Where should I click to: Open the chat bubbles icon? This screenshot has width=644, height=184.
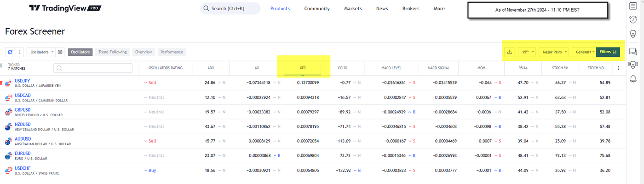coord(633,52)
